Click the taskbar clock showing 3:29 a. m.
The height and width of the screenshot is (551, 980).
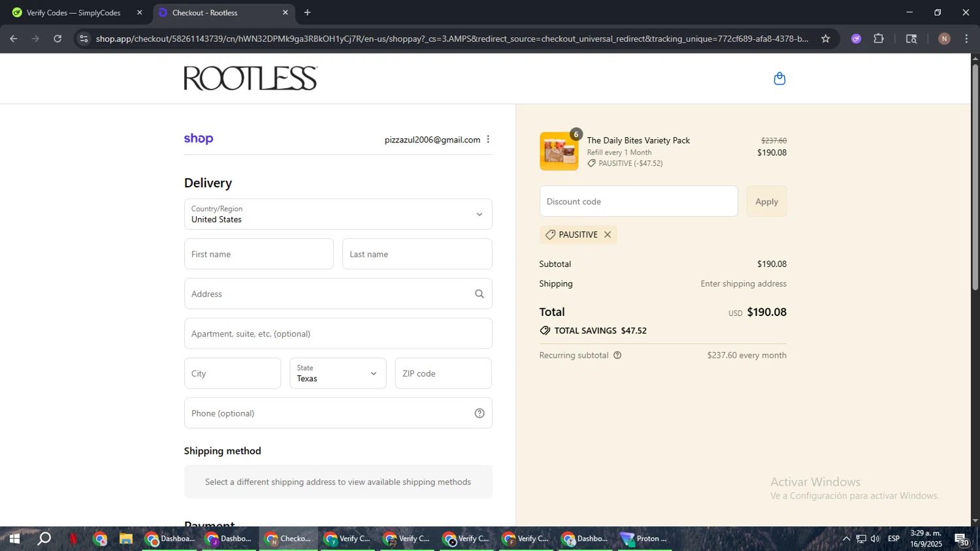coord(926,539)
